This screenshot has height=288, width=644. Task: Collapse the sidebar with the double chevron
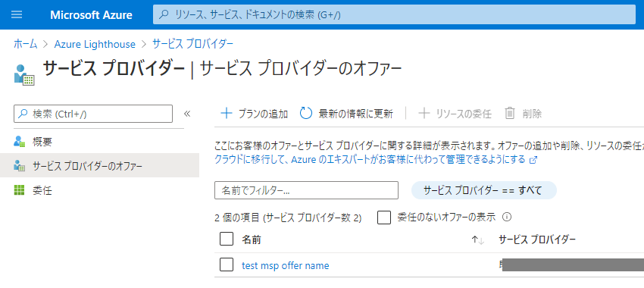[187, 114]
